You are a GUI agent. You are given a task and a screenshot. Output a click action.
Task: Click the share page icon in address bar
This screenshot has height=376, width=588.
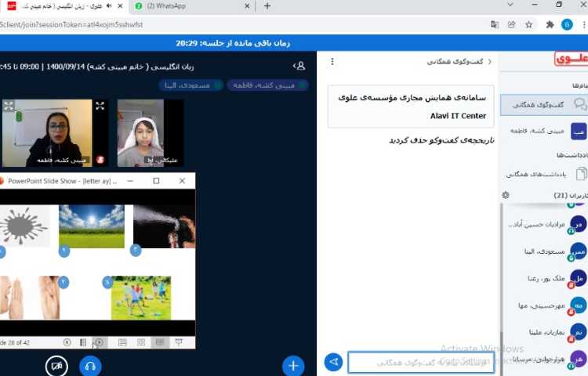pyautogui.click(x=511, y=25)
